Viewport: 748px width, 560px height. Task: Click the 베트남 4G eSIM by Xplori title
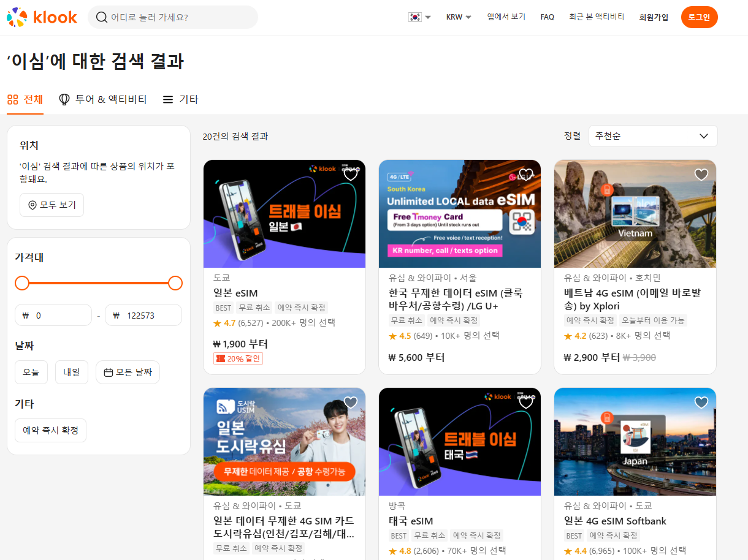pyautogui.click(x=632, y=300)
